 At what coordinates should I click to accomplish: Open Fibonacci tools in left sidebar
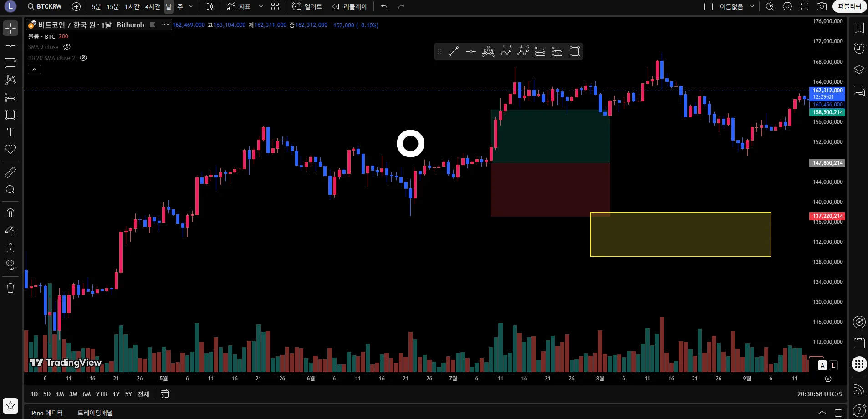(10, 63)
